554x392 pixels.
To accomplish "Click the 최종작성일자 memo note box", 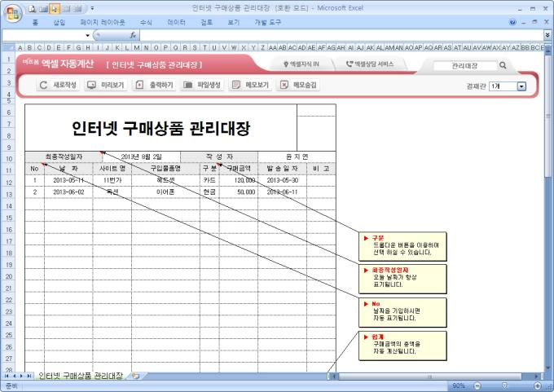I will click(x=402, y=279).
